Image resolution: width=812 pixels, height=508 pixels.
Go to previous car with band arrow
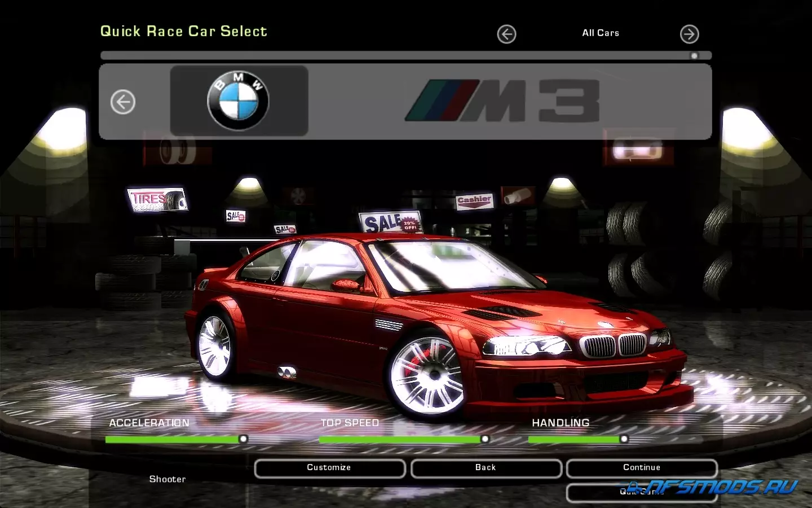(x=123, y=102)
